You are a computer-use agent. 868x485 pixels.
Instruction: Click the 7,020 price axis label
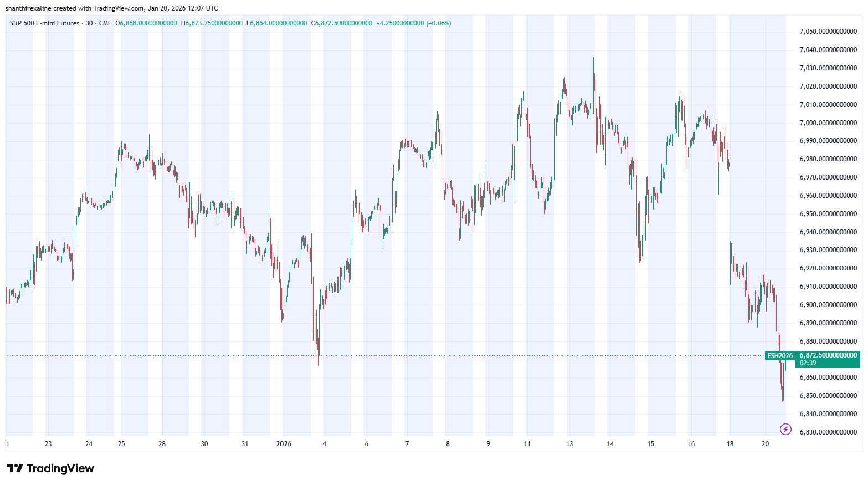tap(828, 86)
